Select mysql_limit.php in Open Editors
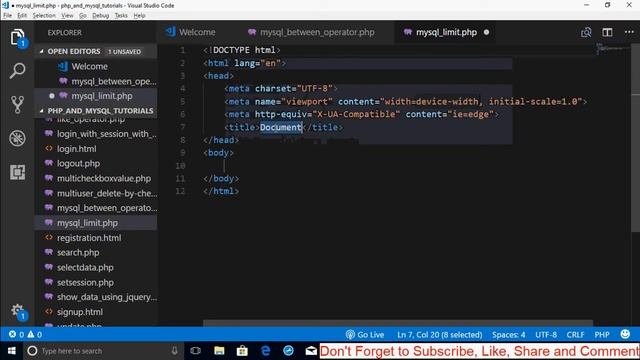The width and height of the screenshot is (640, 360). (96, 96)
